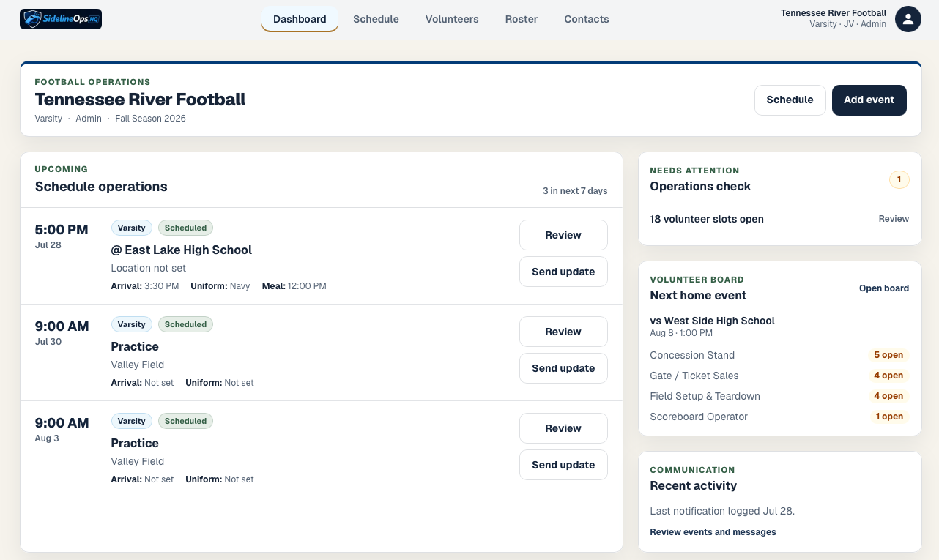Click Review events and messages link
Viewport: 939px width, 560px height.
click(x=713, y=532)
